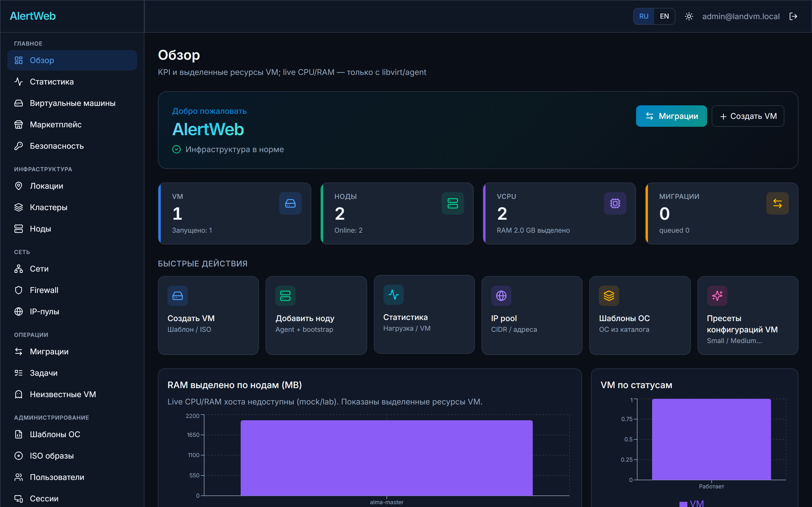Click the VM card drive icon
Viewport: 812px width, 507px height.
290,203
